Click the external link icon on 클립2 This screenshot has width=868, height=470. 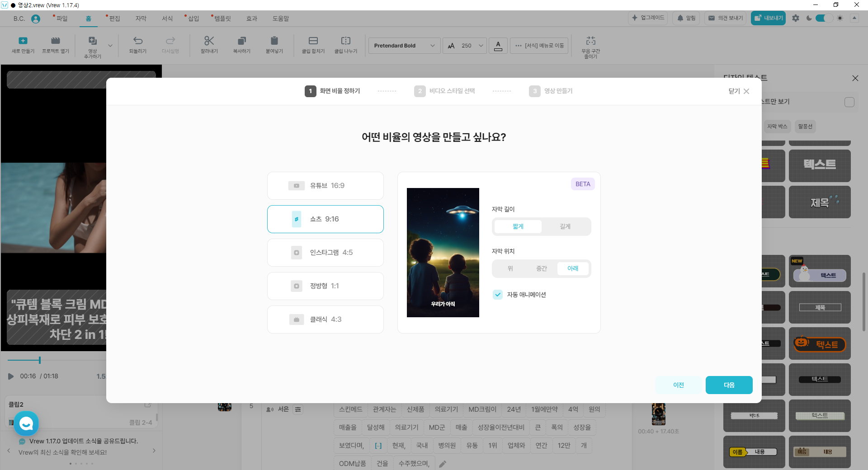(x=148, y=404)
